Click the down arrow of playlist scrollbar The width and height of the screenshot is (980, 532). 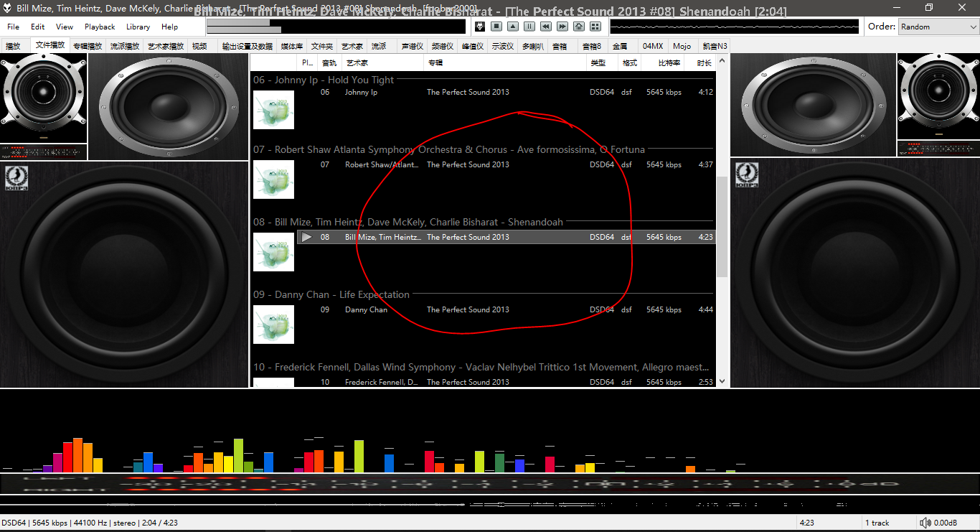point(722,382)
